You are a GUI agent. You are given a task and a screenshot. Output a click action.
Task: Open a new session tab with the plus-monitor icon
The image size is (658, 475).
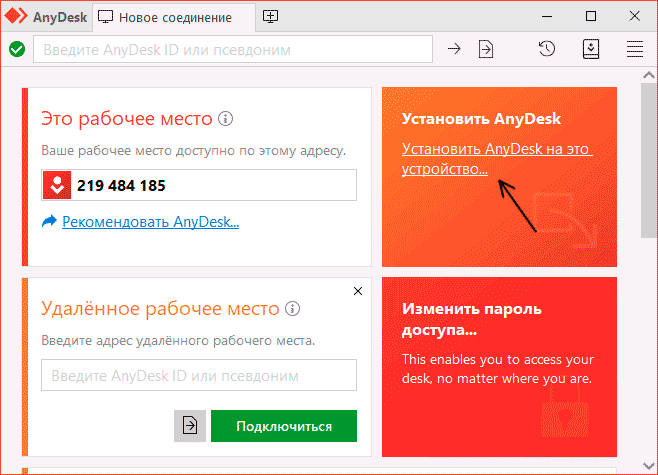click(x=270, y=16)
